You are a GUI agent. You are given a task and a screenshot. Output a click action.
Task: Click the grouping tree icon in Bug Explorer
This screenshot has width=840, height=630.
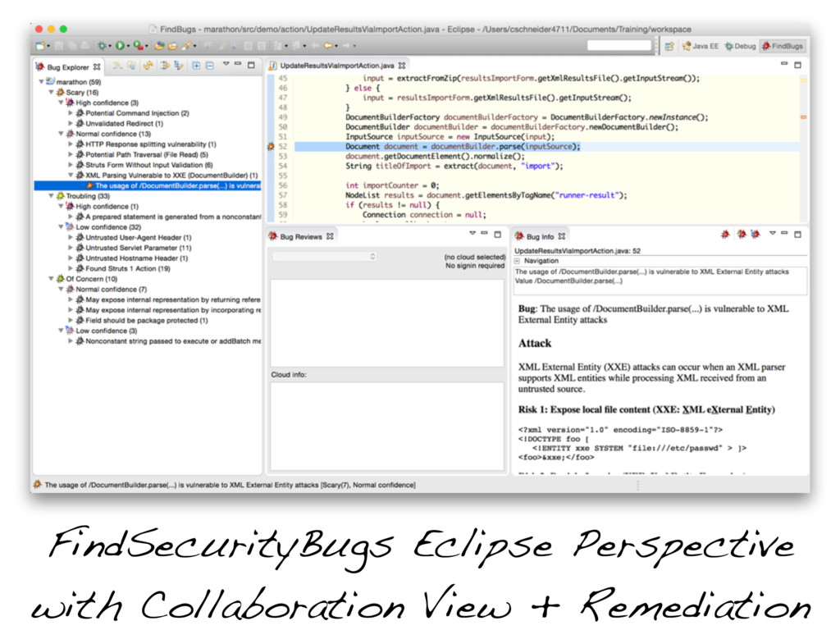click(x=178, y=66)
